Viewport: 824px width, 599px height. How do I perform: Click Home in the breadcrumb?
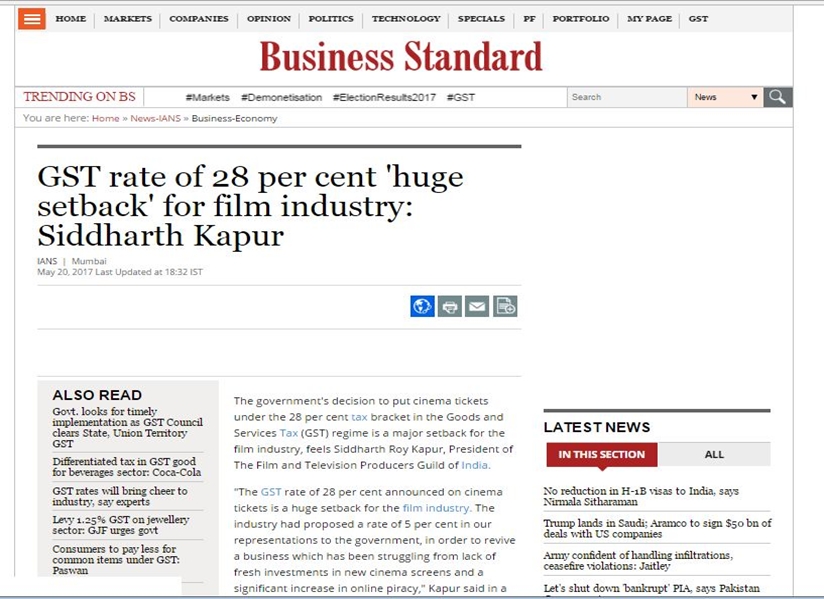[x=106, y=118]
